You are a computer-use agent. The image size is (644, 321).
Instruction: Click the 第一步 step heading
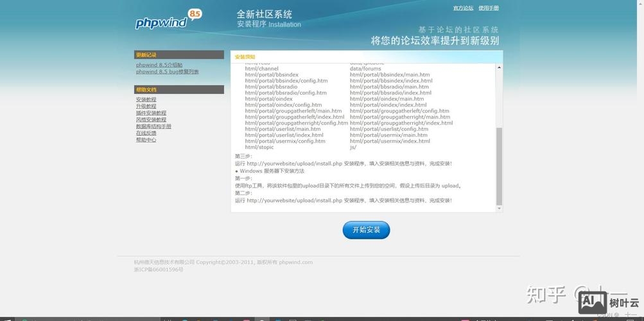pos(243,178)
